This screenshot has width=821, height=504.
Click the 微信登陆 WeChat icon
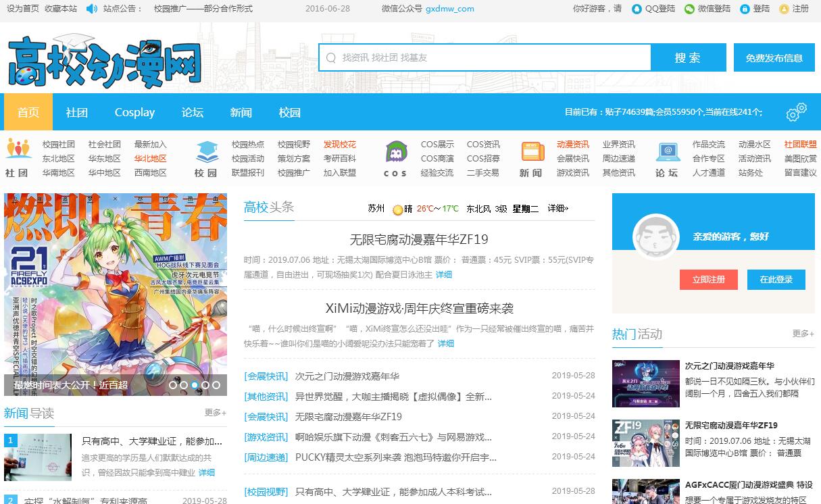click(x=689, y=9)
